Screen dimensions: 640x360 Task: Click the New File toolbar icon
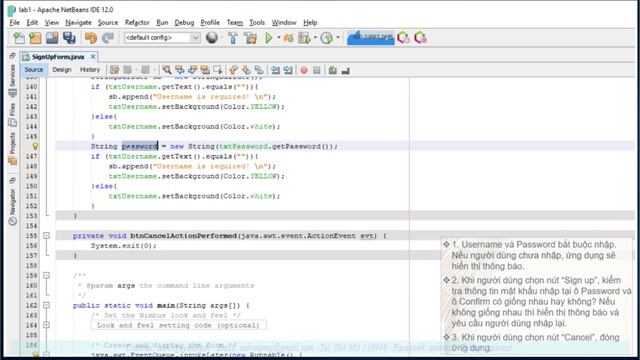pos(19,38)
